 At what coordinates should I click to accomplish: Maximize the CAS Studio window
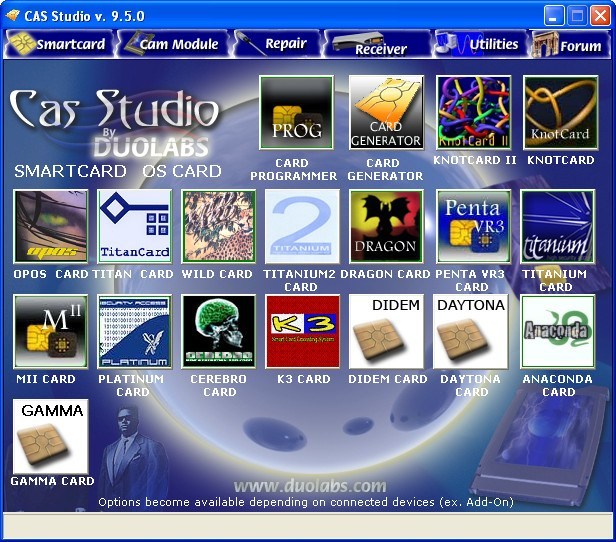tap(577, 16)
